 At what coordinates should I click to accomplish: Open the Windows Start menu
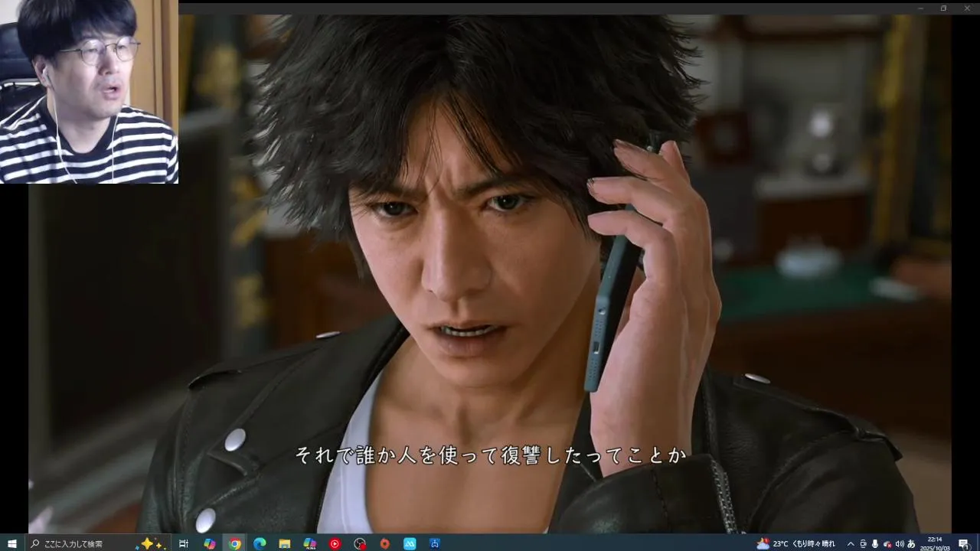point(12,543)
